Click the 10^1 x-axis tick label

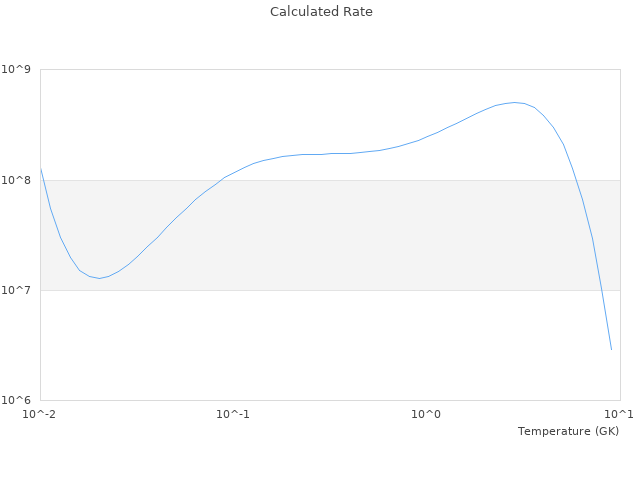point(618,414)
